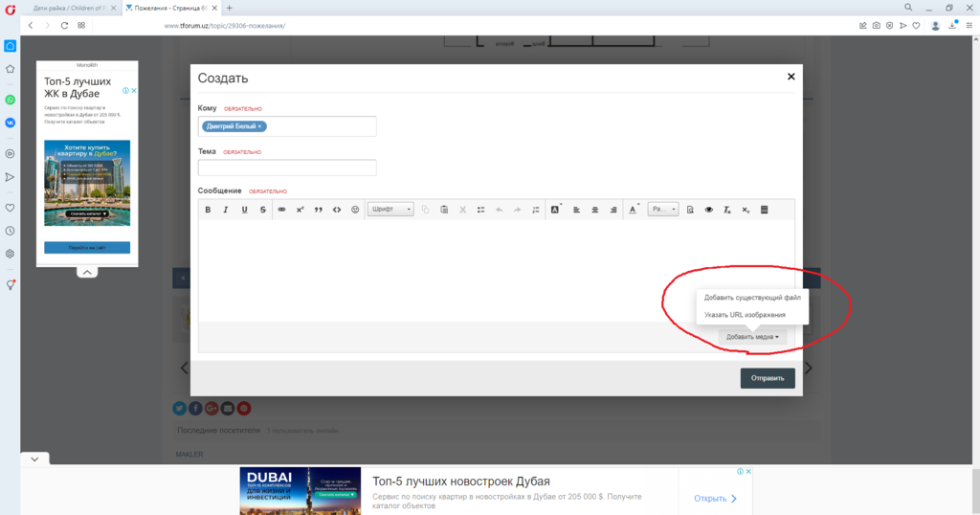This screenshot has height=515, width=980.
Task: Click the preview eye icon
Action: point(709,210)
